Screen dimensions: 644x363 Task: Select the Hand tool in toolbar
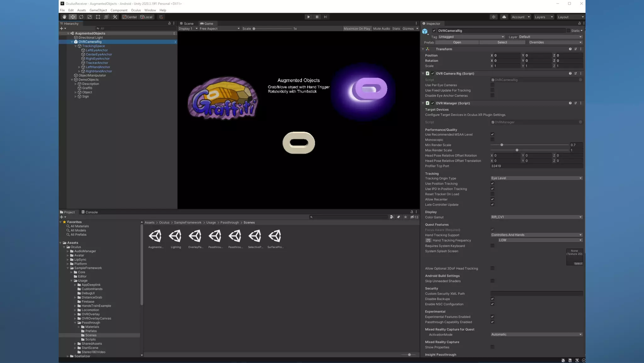[x=64, y=17]
